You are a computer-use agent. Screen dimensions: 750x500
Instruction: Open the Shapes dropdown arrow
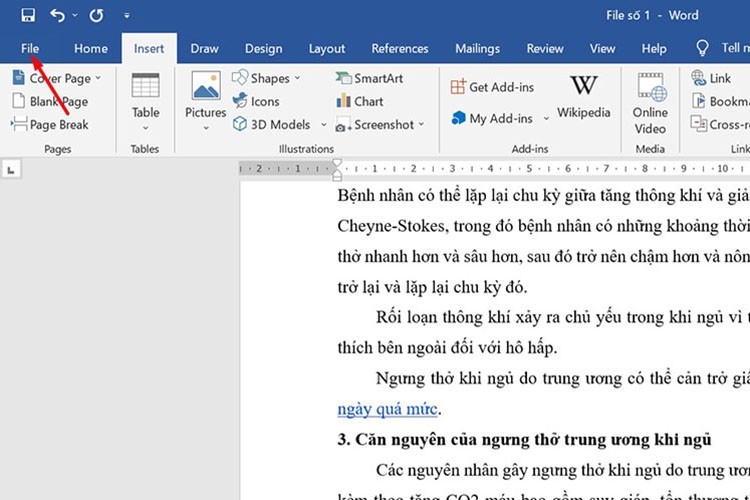pyautogui.click(x=297, y=78)
